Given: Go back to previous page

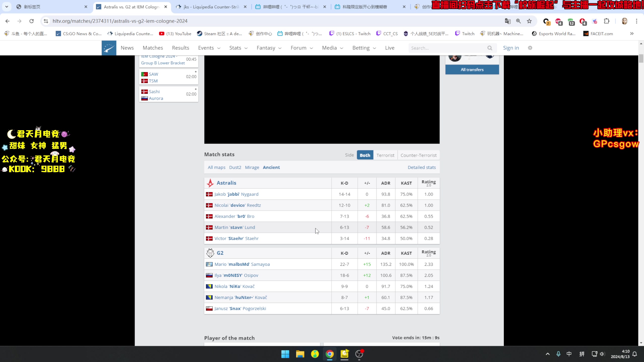Looking at the screenshot, I should pos(7,21).
